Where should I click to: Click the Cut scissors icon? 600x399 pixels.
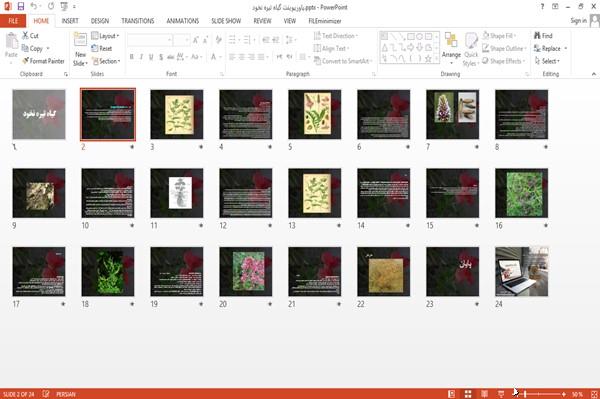pos(25,36)
